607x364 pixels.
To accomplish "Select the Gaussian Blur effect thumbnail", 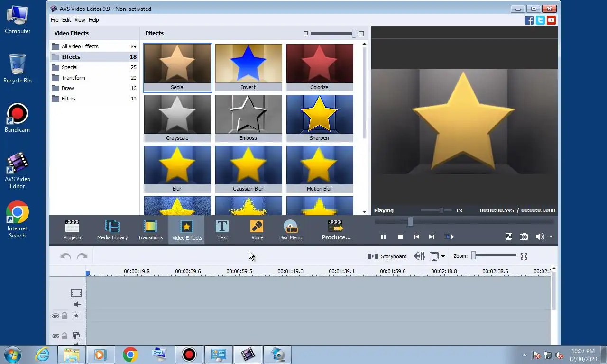I will [248, 169].
